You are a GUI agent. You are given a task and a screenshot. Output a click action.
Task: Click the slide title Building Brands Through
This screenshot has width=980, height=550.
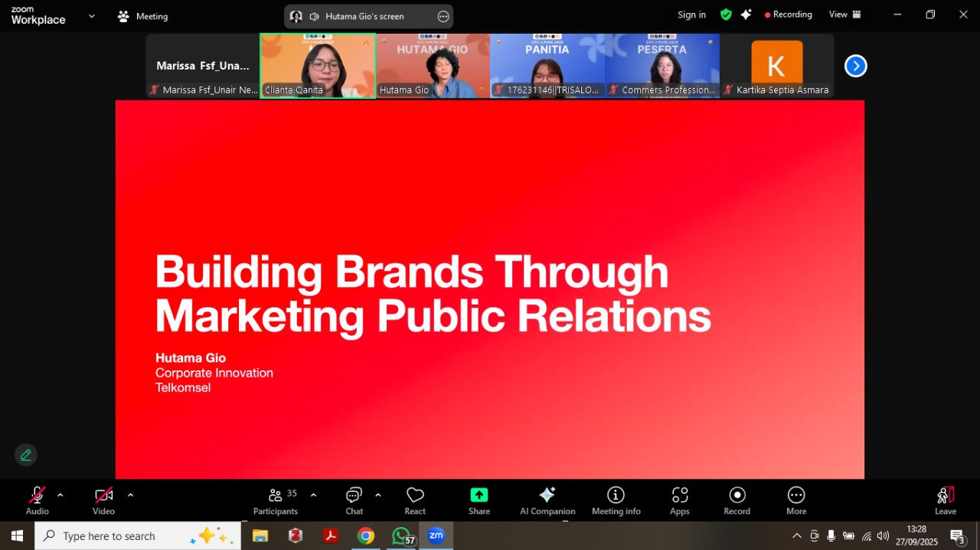(412, 272)
